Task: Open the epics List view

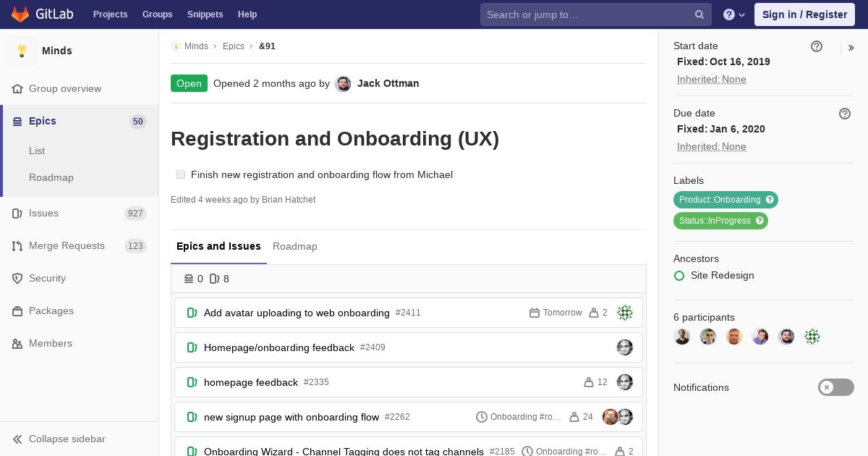Action: 37,151
